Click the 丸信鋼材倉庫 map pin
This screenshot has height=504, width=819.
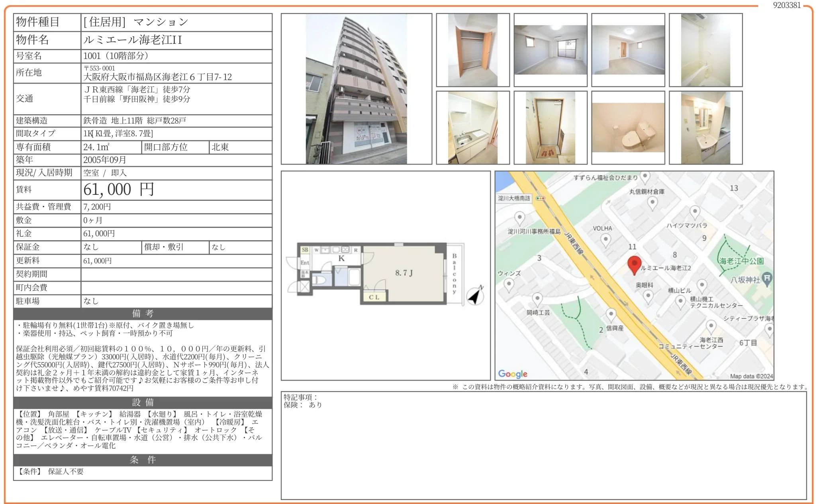coord(652,202)
